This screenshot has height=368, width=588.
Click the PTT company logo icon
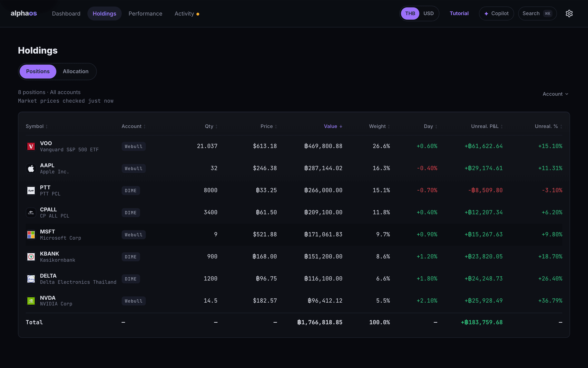pyautogui.click(x=31, y=191)
